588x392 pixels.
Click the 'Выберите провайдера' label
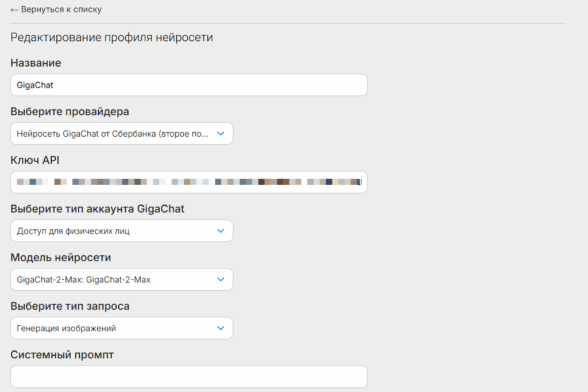69,112
